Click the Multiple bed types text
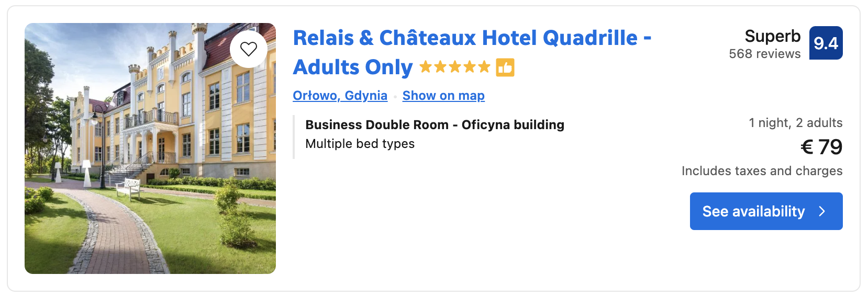Screen dimensions: 868x298 tap(360, 144)
